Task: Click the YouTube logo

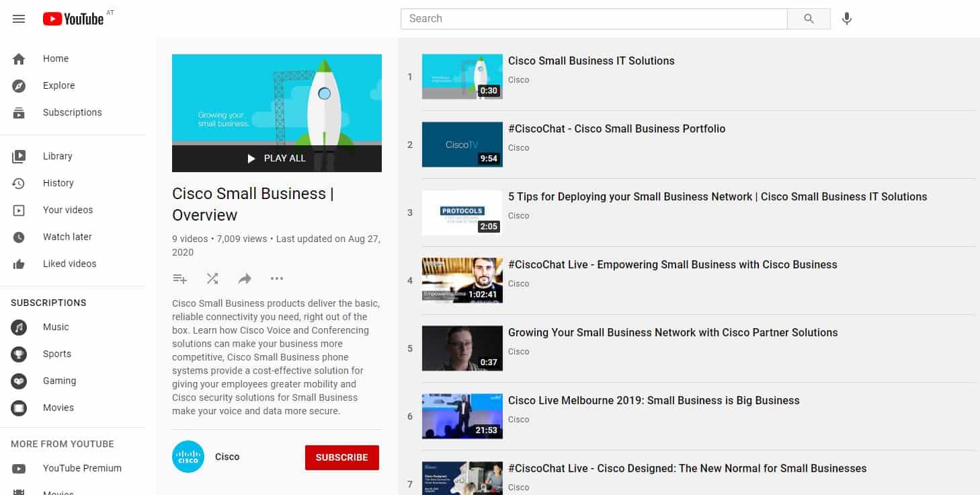Action: click(73, 19)
